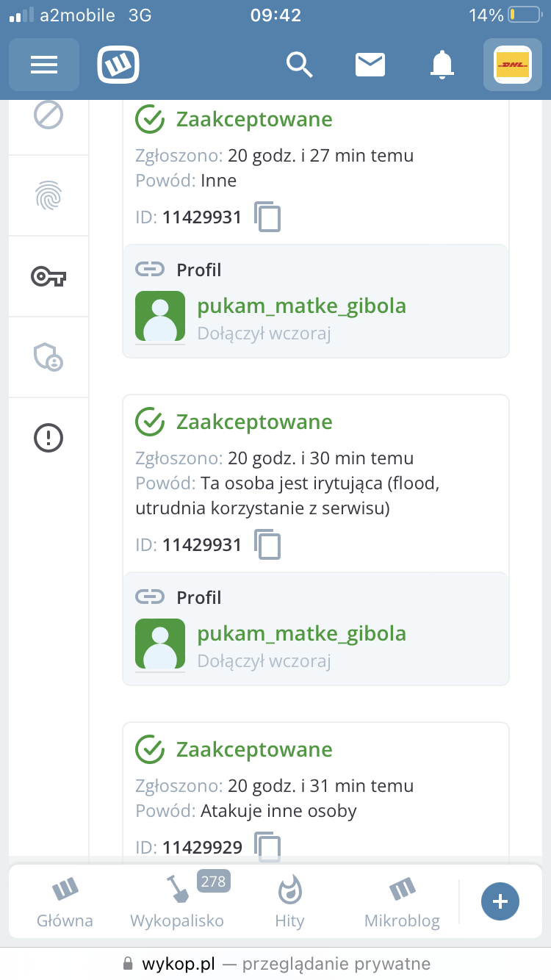Open the Wykopalisko tab
Screen dimensions: 551x980
pyautogui.click(x=177, y=902)
